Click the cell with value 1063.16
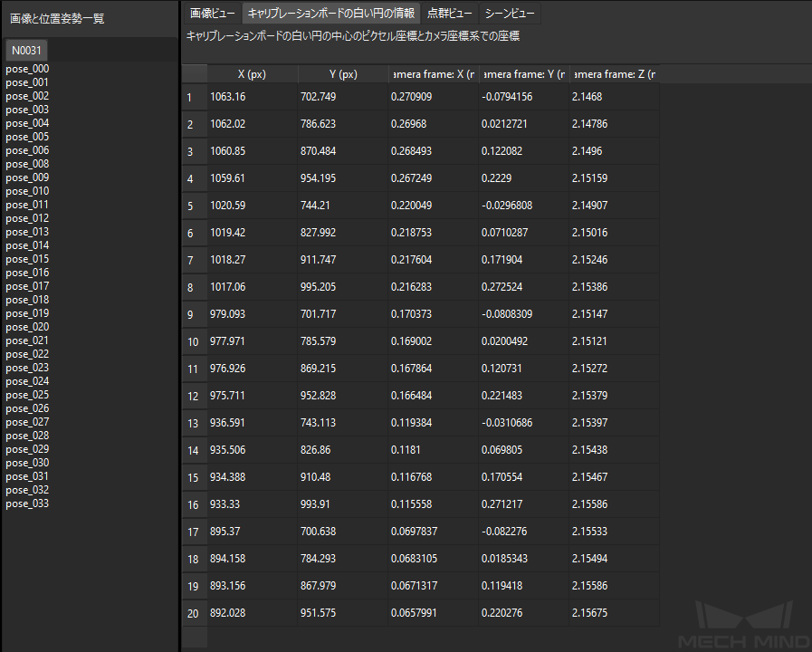 point(253,97)
